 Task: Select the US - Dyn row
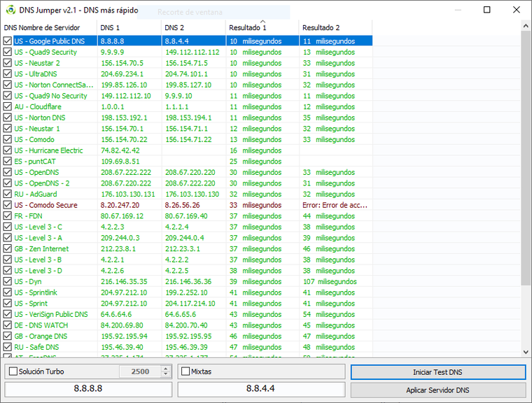(x=188, y=281)
